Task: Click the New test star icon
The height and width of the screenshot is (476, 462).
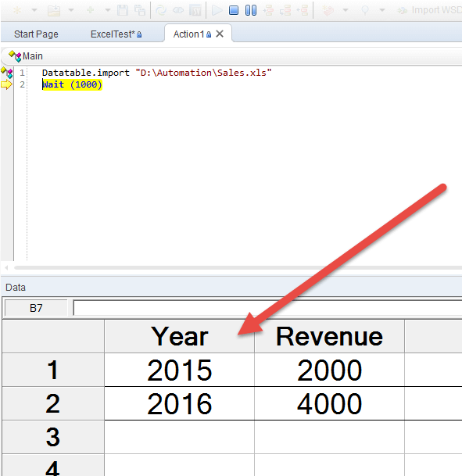Action: point(17,10)
